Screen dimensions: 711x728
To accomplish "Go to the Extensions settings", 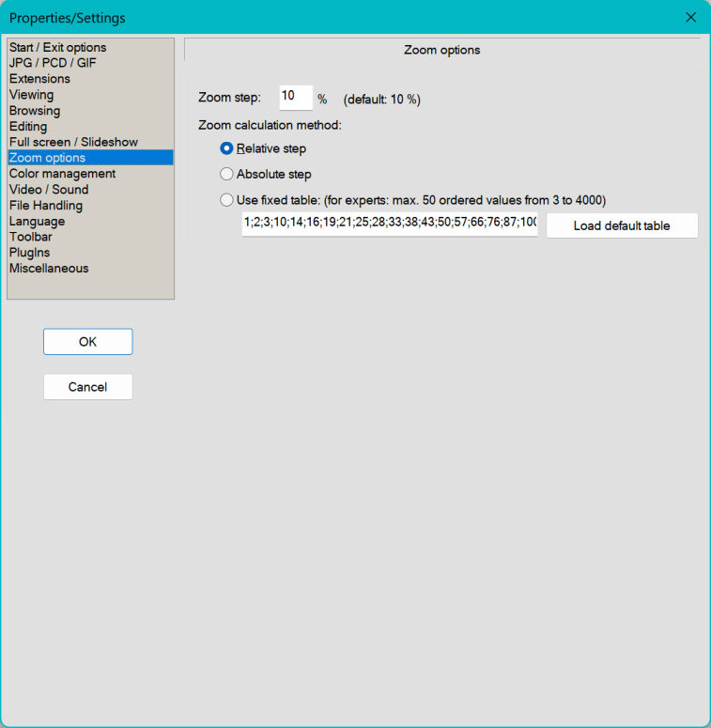I will point(39,79).
